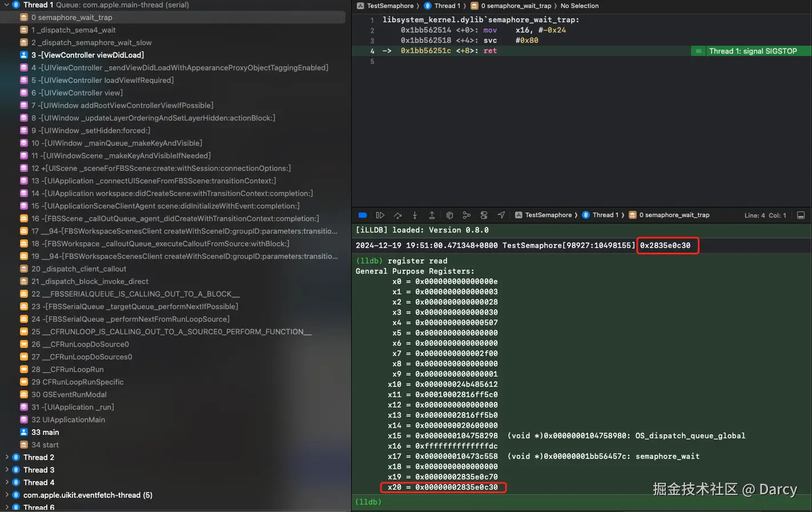Viewport: 812px width, 512px height.
Task: Select frame 30 GSEventRunModal
Action: click(x=174, y=394)
